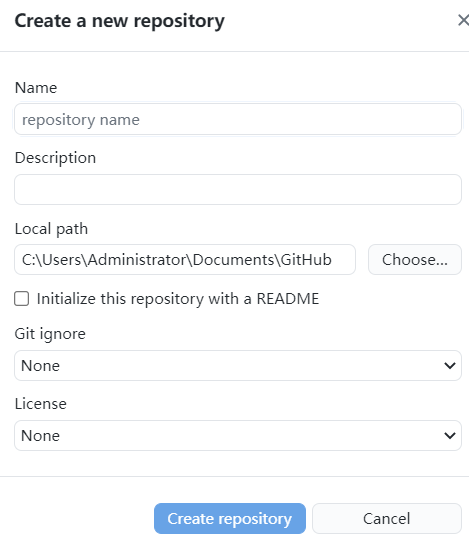
Task: Close the Create a new repository dialog
Action: 463,20
